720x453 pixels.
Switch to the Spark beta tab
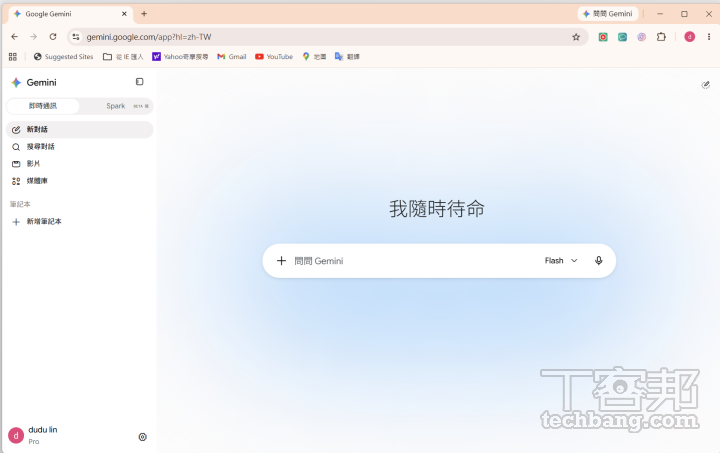coord(117,106)
